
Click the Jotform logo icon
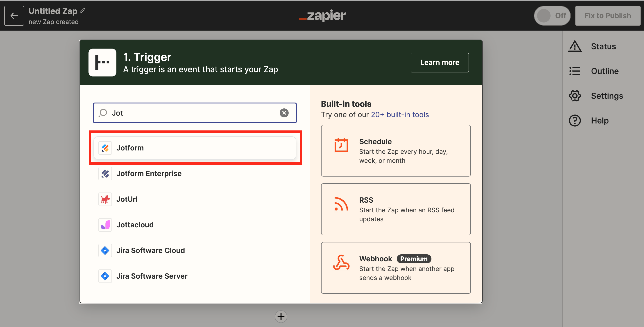pyautogui.click(x=105, y=148)
